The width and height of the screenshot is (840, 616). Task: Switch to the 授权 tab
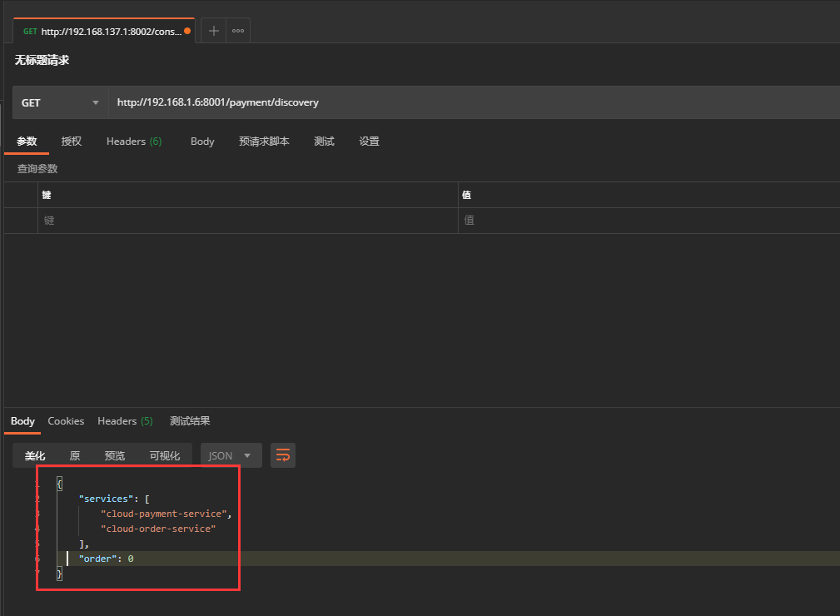coord(72,142)
